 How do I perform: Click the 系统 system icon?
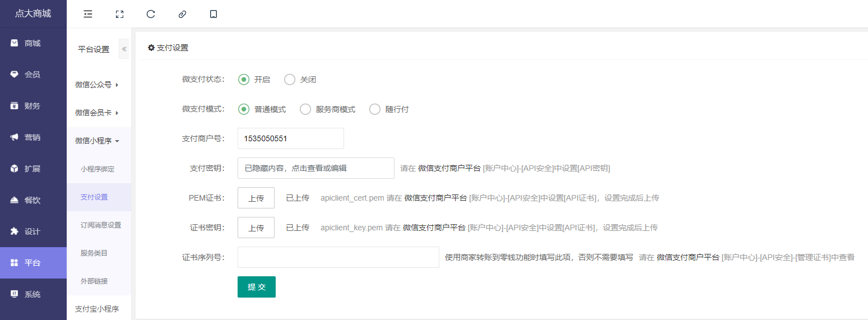click(x=15, y=294)
